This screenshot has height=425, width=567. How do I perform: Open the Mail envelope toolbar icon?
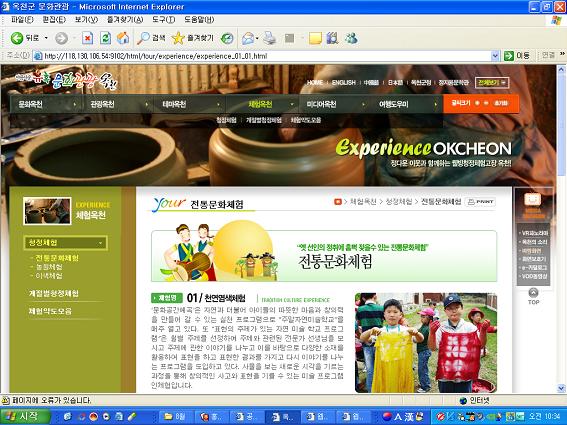click(x=248, y=38)
